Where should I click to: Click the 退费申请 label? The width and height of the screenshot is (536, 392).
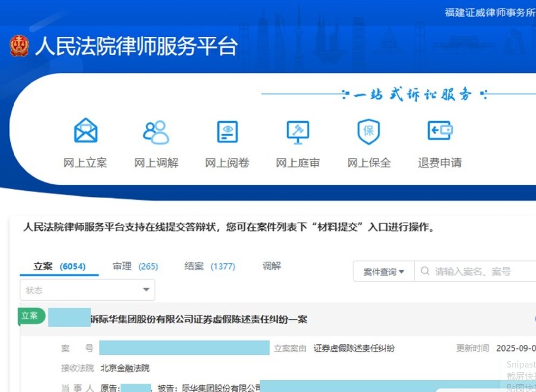(439, 163)
